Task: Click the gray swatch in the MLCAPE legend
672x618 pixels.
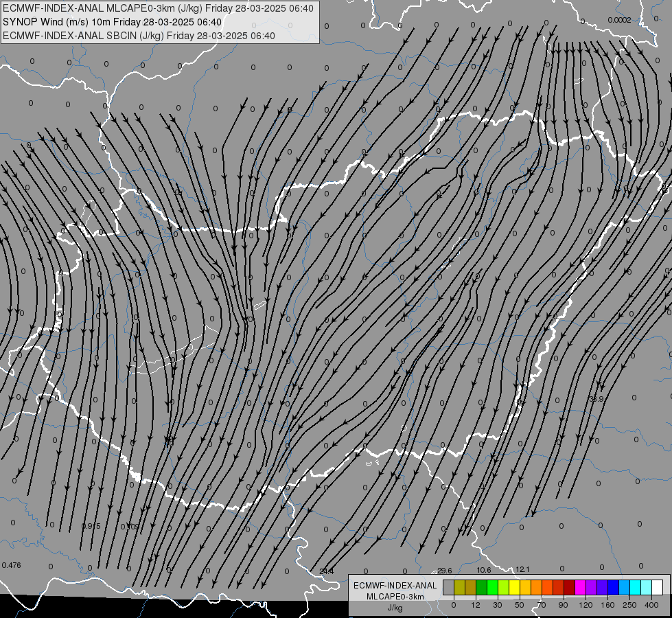Action: click(x=449, y=587)
